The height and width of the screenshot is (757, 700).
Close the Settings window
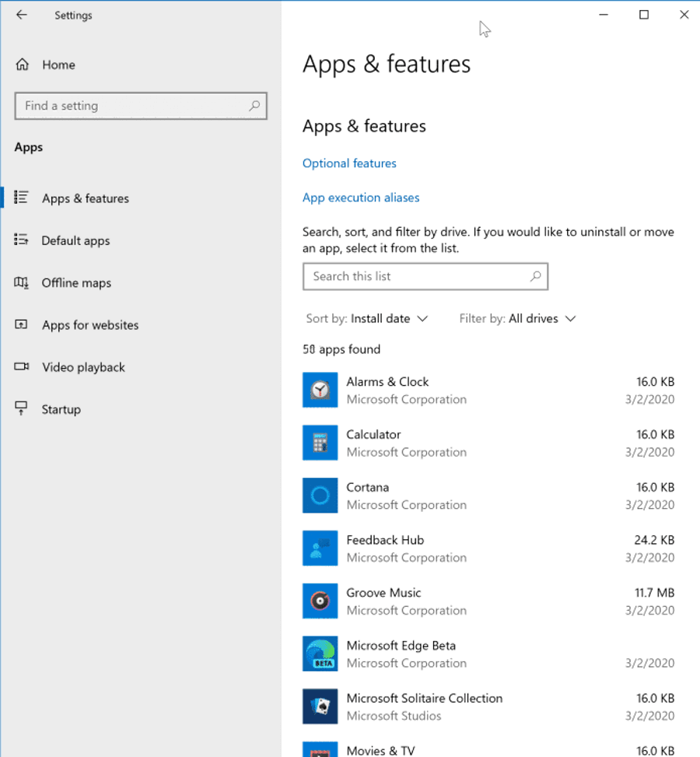click(684, 15)
